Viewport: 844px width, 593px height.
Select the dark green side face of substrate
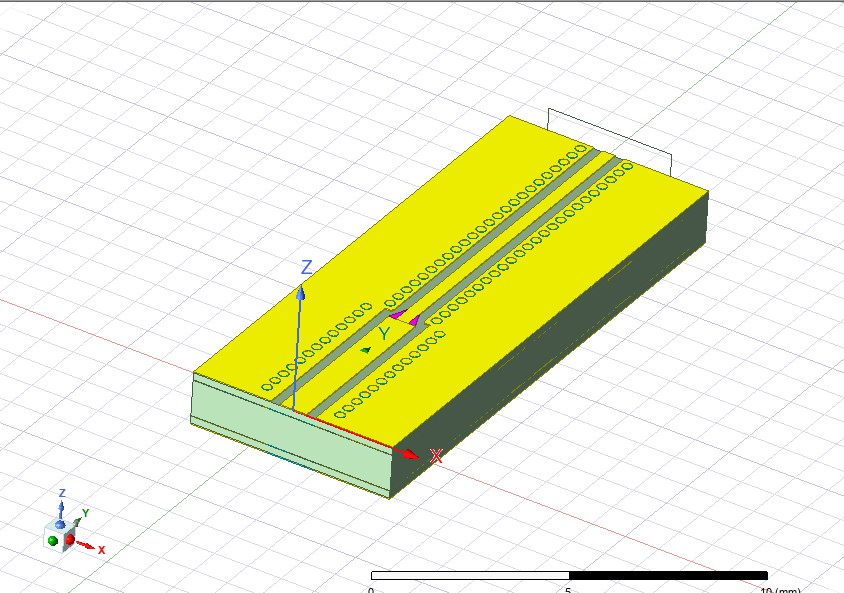pos(560,340)
